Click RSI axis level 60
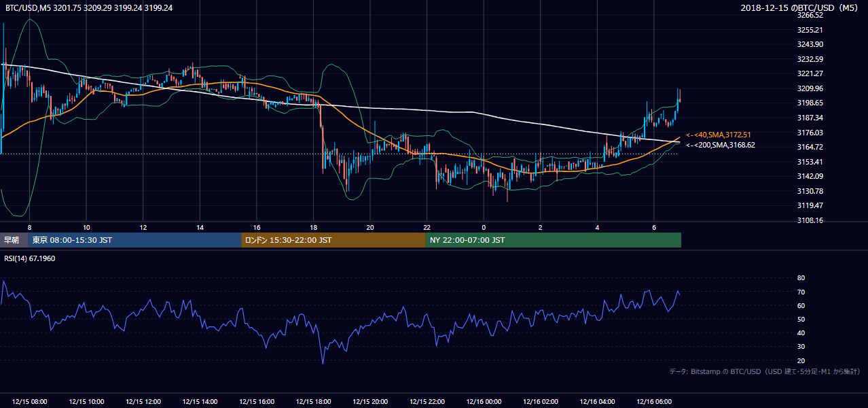This screenshot has width=868, height=408. pyautogui.click(x=801, y=305)
